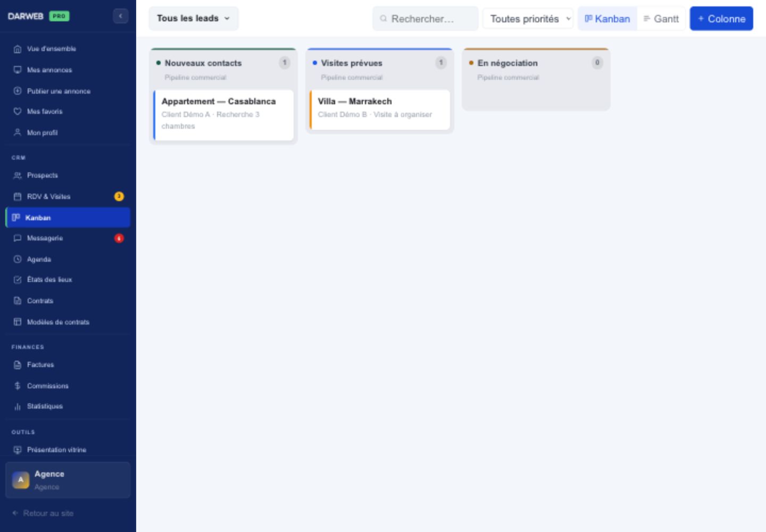This screenshot has width=766, height=532.
Task: Click the Mes favoris heart icon
Action: (18, 112)
